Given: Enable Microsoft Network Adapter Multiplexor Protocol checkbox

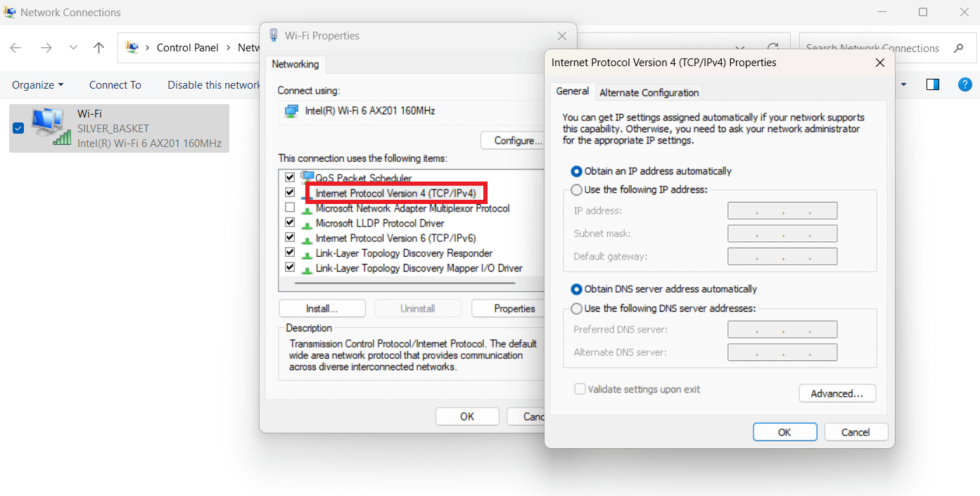Looking at the screenshot, I should 290,207.
